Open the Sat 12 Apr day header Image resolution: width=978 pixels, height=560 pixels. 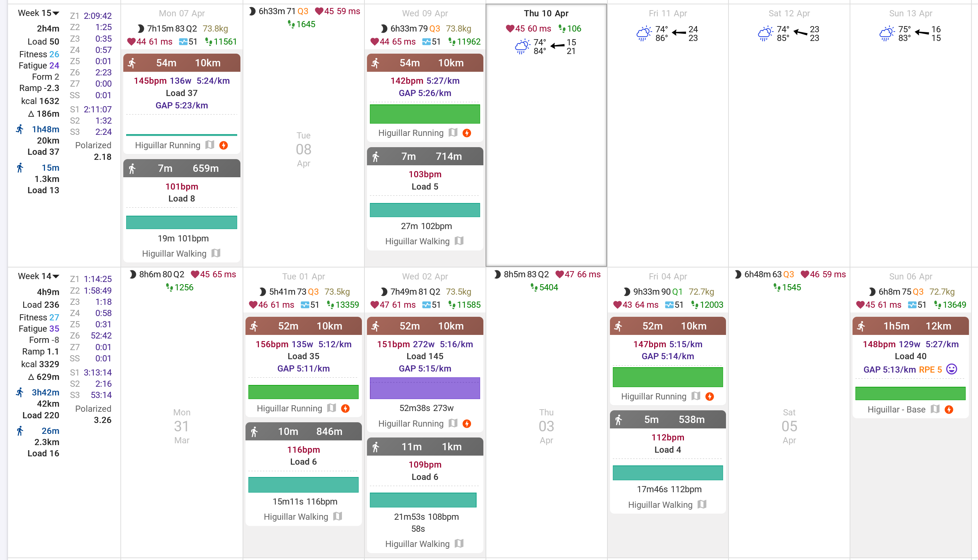click(789, 13)
